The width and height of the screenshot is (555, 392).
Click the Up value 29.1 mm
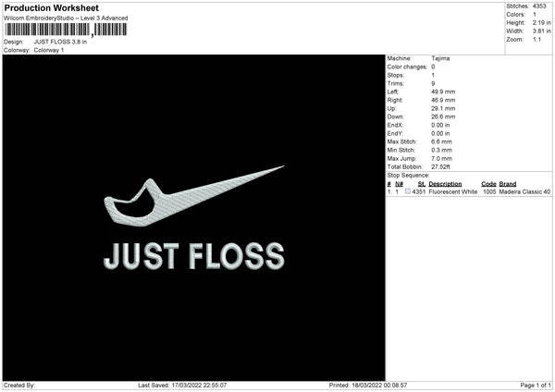click(443, 108)
